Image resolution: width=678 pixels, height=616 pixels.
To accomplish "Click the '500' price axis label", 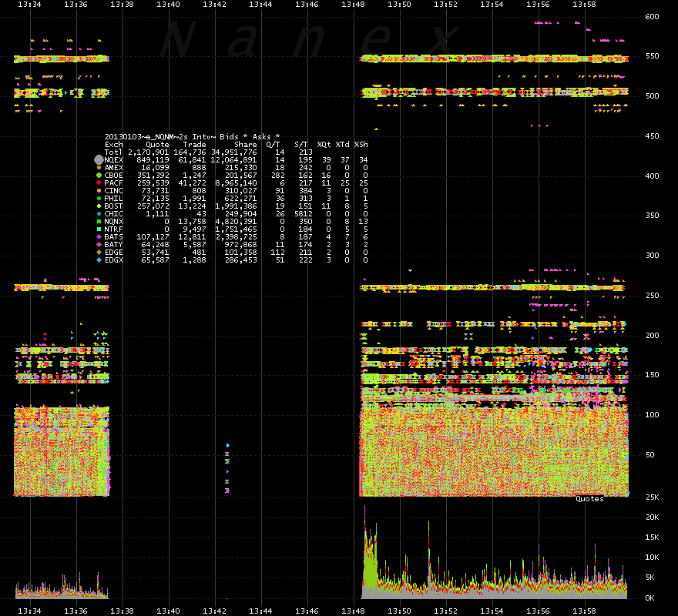I will click(x=652, y=96).
